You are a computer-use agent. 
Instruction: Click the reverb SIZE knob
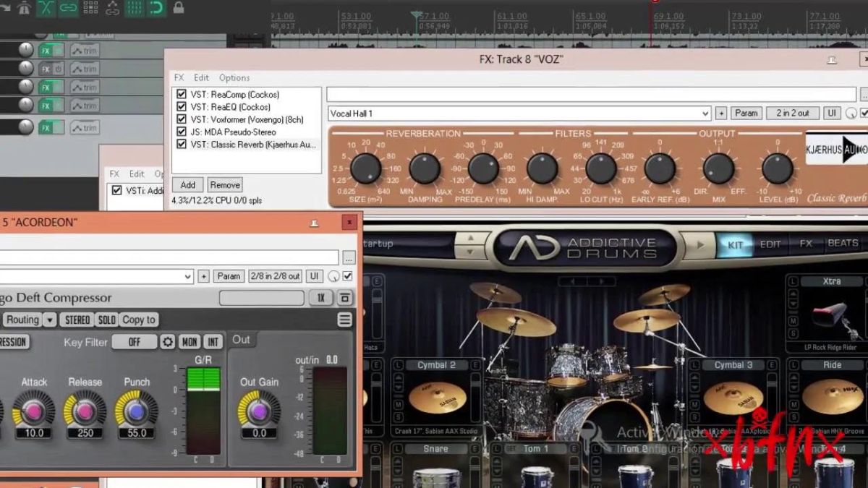click(366, 168)
